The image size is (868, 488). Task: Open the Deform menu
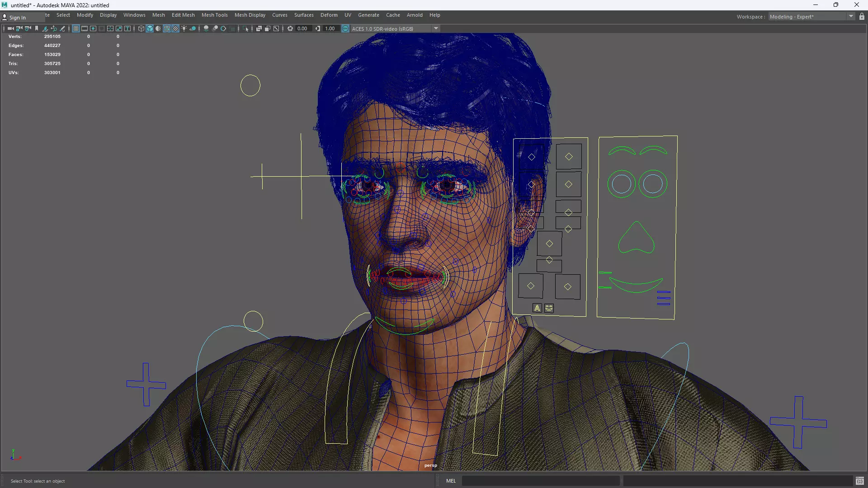pyautogui.click(x=329, y=15)
